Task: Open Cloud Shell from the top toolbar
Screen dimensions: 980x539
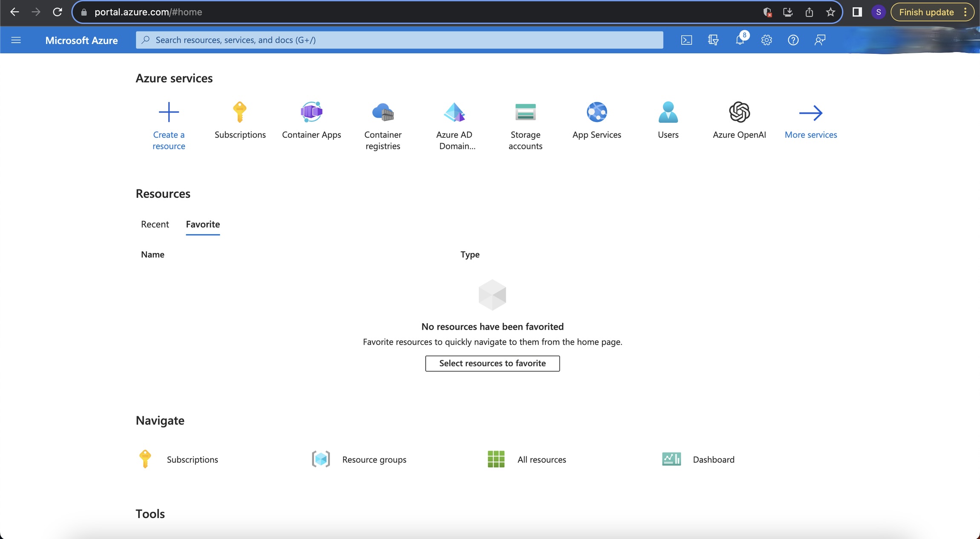Action: [686, 40]
